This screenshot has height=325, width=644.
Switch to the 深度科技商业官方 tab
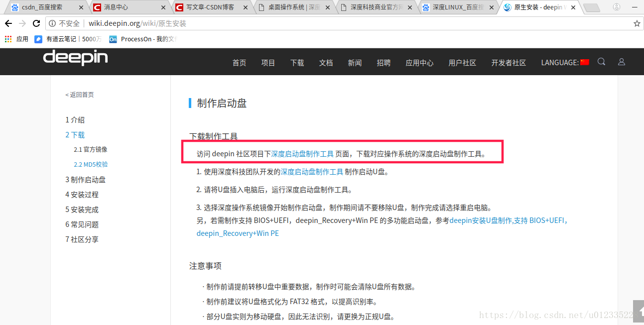[x=376, y=7]
